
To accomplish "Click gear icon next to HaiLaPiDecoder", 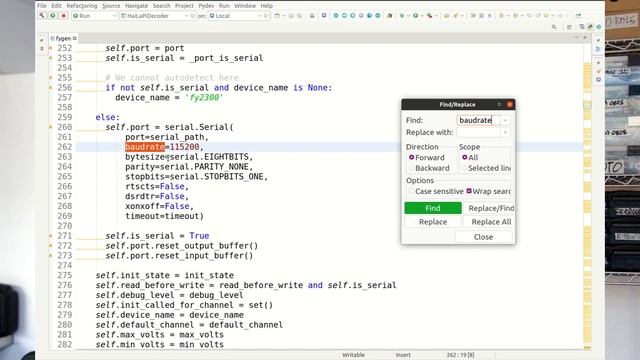I will [193, 16].
